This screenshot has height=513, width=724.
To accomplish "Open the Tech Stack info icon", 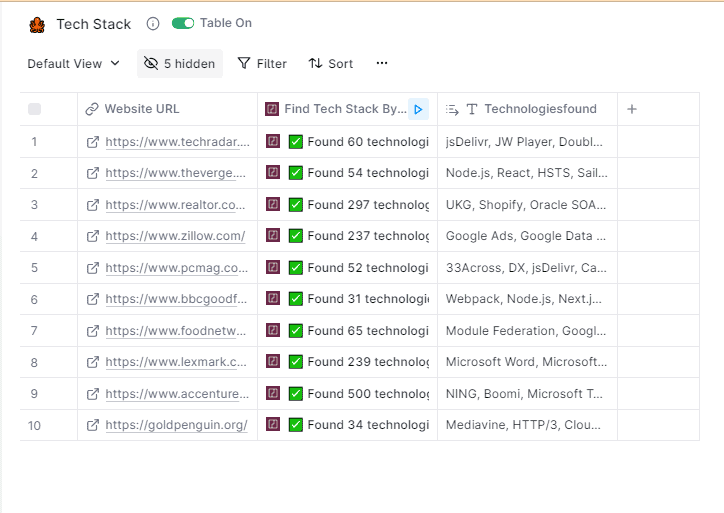I will coord(153,24).
